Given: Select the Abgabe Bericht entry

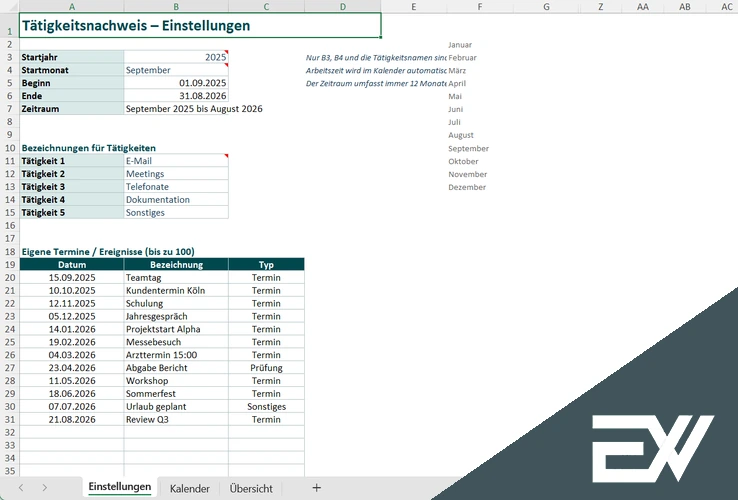Looking at the screenshot, I should [x=176, y=368].
